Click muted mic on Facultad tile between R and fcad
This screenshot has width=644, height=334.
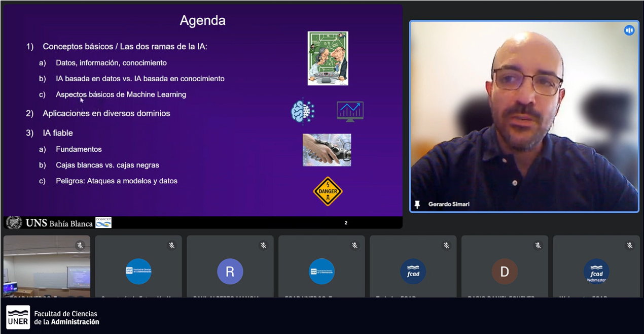coord(355,246)
